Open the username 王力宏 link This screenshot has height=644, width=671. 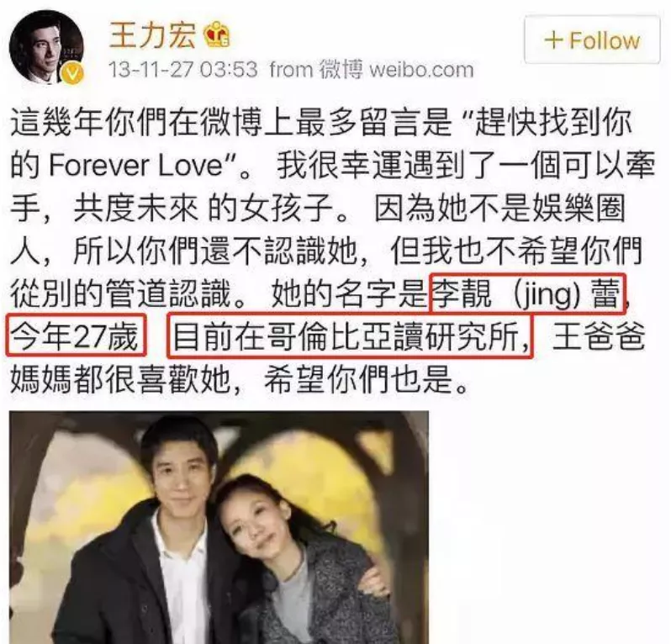coord(152,34)
